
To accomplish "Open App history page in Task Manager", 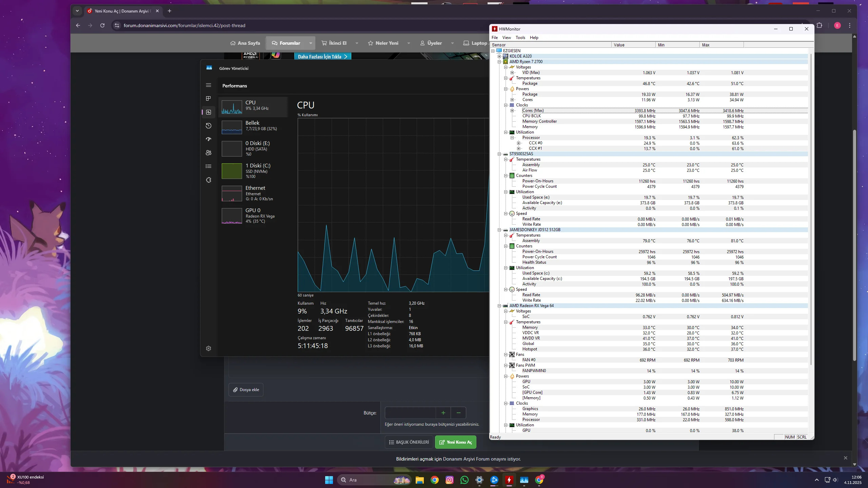I will (x=209, y=126).
